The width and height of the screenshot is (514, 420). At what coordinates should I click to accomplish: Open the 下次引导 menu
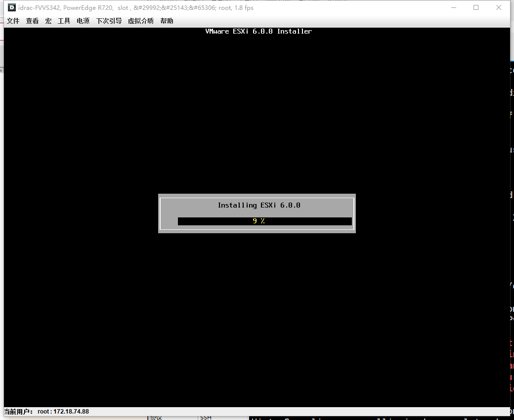point(109,21)
